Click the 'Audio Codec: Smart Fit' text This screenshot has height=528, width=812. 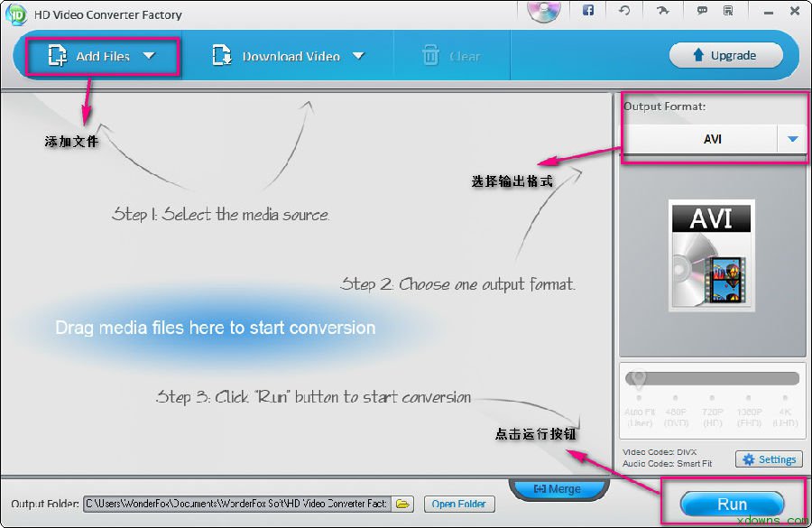(667, 463)
